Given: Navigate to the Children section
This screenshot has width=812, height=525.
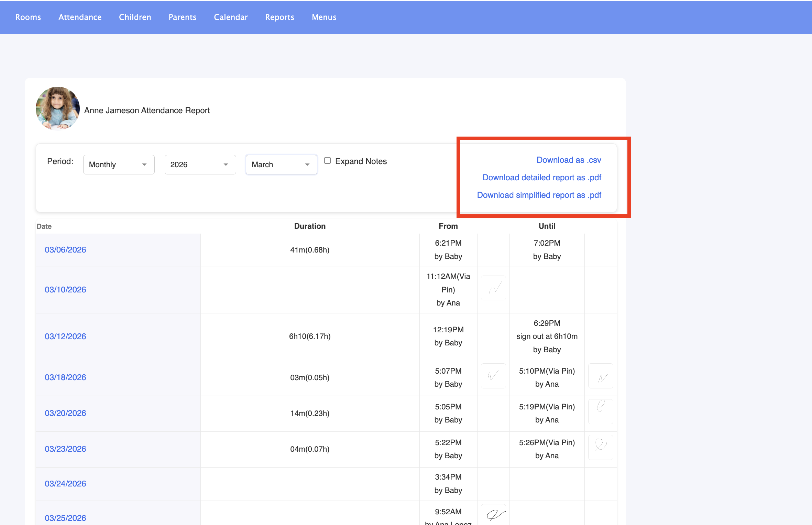Looking at the screenshot, I should pyautogui.click(x=135, y=17).
